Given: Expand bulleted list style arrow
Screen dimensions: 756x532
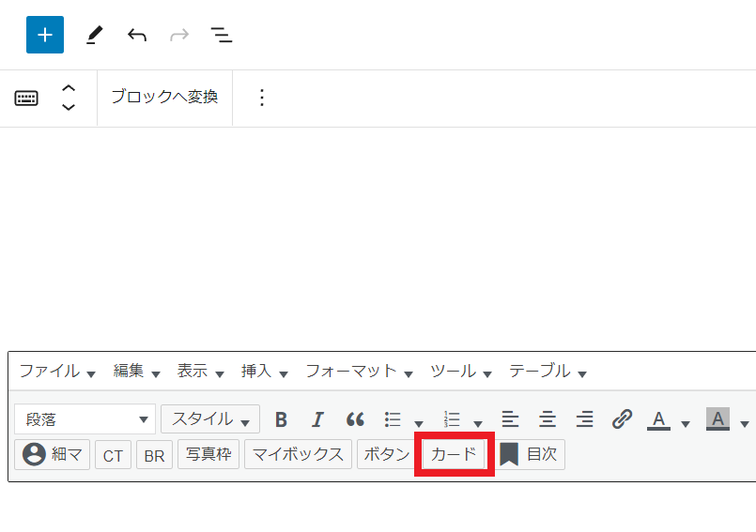Looking at the screenshot, I should pos(419,423).
